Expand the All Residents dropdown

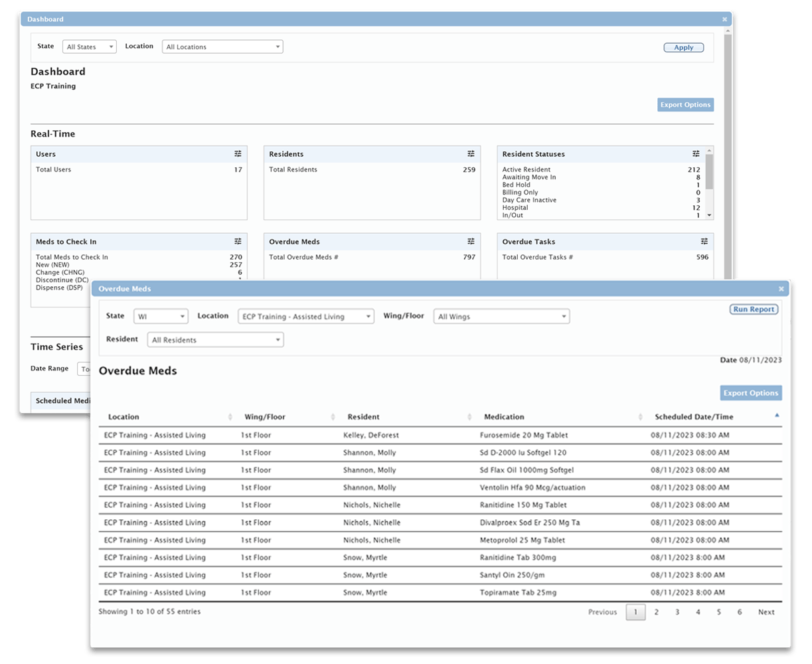click(215, 340)
